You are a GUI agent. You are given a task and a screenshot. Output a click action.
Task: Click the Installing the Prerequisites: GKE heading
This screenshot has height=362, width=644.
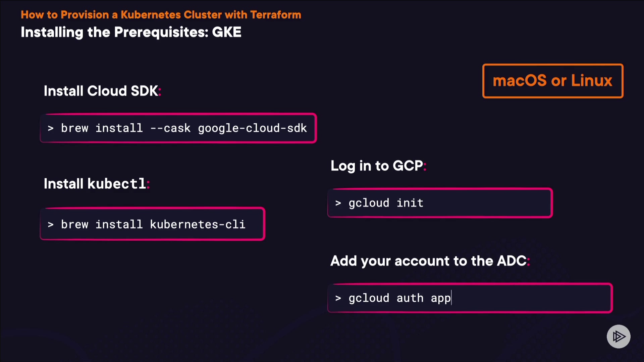pyautogui.click(x=131, y=32)
